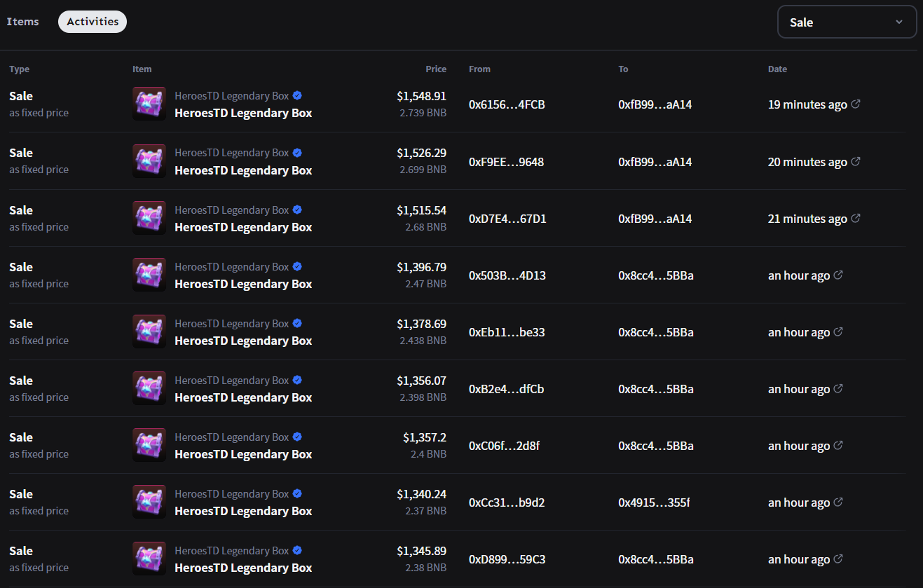Open the Sale filter dropdown

click(x=847, y=22)
